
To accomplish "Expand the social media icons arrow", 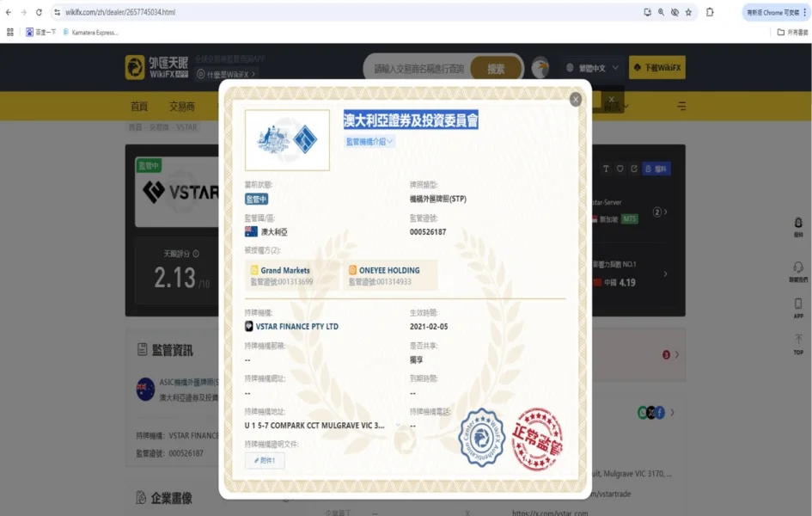I will pyautogui.click(x=672, y=413).
